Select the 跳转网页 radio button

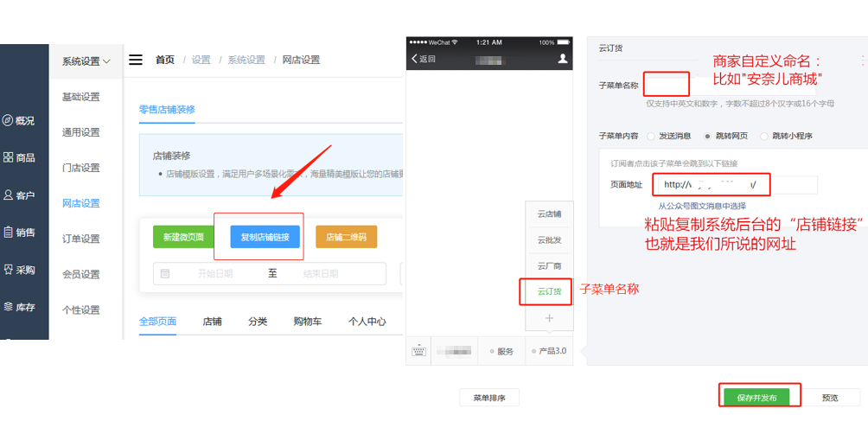(707, 136)
